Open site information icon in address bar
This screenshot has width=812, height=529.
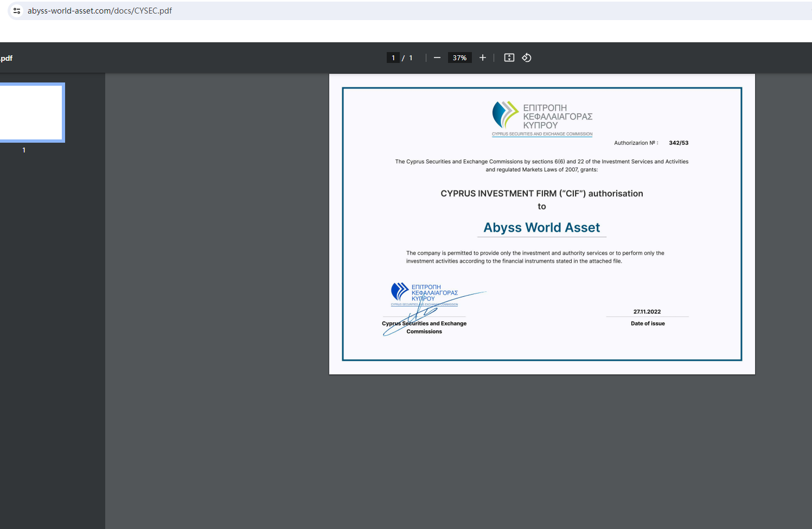[x=17, y=11]
